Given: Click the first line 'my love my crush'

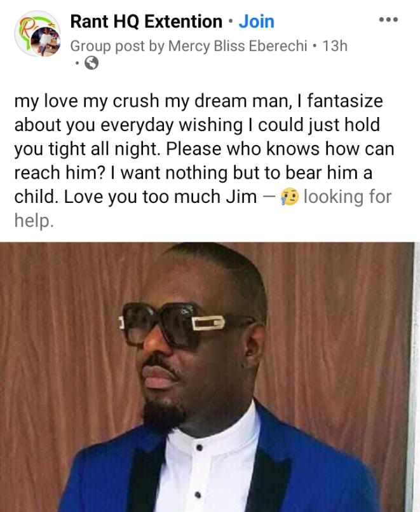Looking at the screenshot, I should pyautogui.click(x=86, y=101).
